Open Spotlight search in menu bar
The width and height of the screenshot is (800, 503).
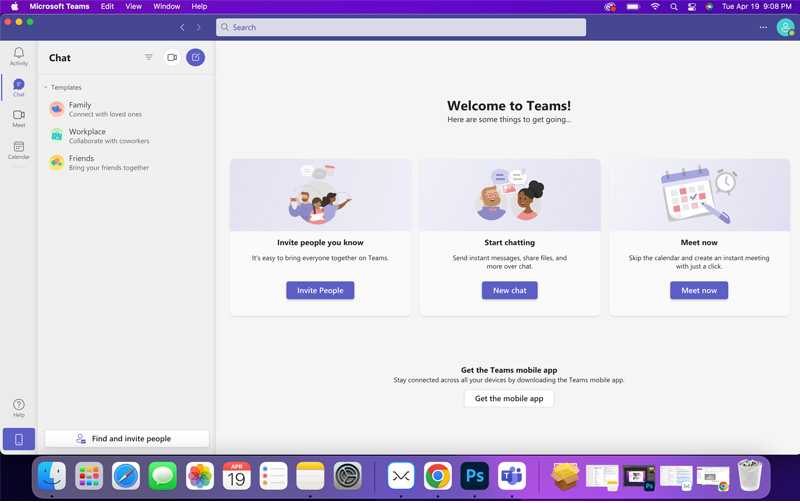[x=674, y=7]
